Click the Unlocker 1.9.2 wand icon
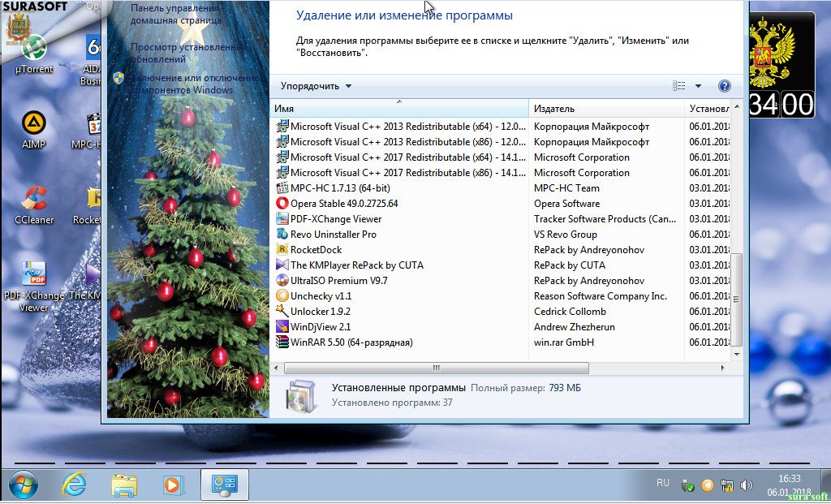 coord(282,311)
